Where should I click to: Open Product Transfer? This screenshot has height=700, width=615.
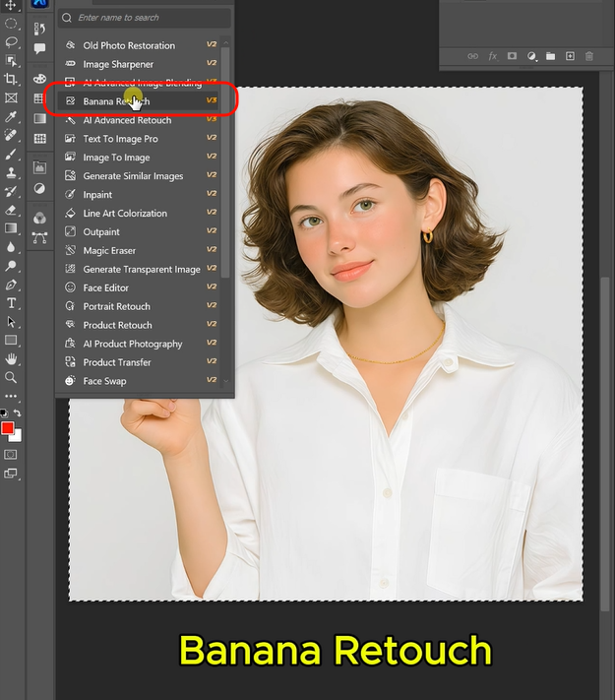[x=141, y=362]
